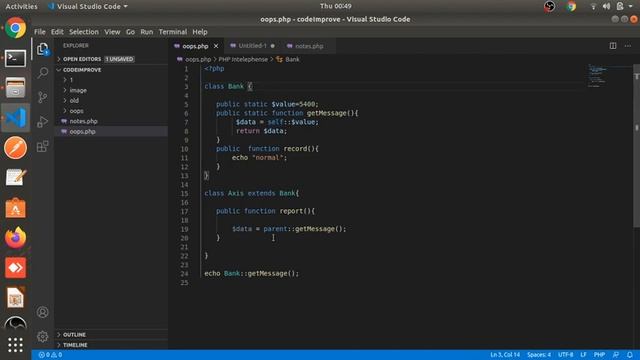Change end of line sequence LF
The height and width of the screenshot is (360, 640).
pos(583,355)
